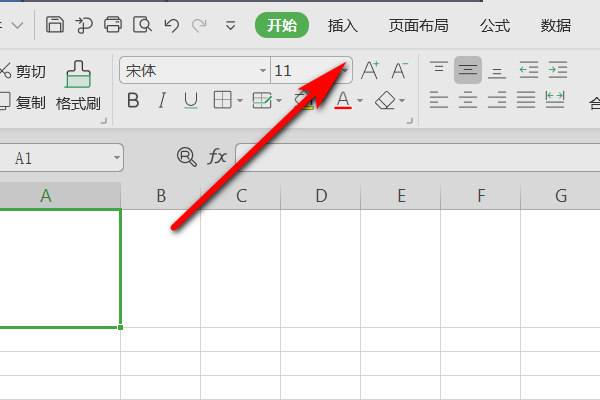Image resolution: width=600 pixels, height=400 pixels.
Task: Align text to top
Action: 439,69
